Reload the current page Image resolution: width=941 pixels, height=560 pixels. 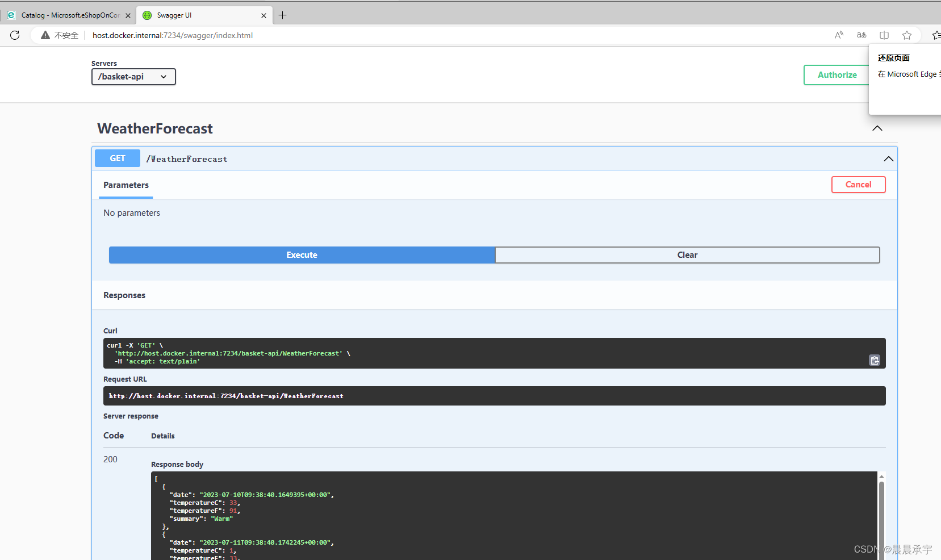click(15, 35)
